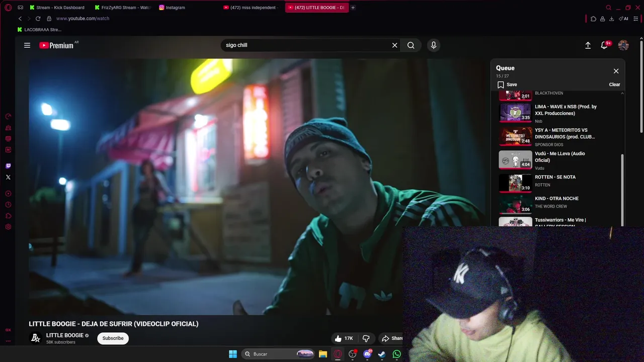Open history clock icon in Opera sidebar
644x362 pixels.
pos(8,205)
